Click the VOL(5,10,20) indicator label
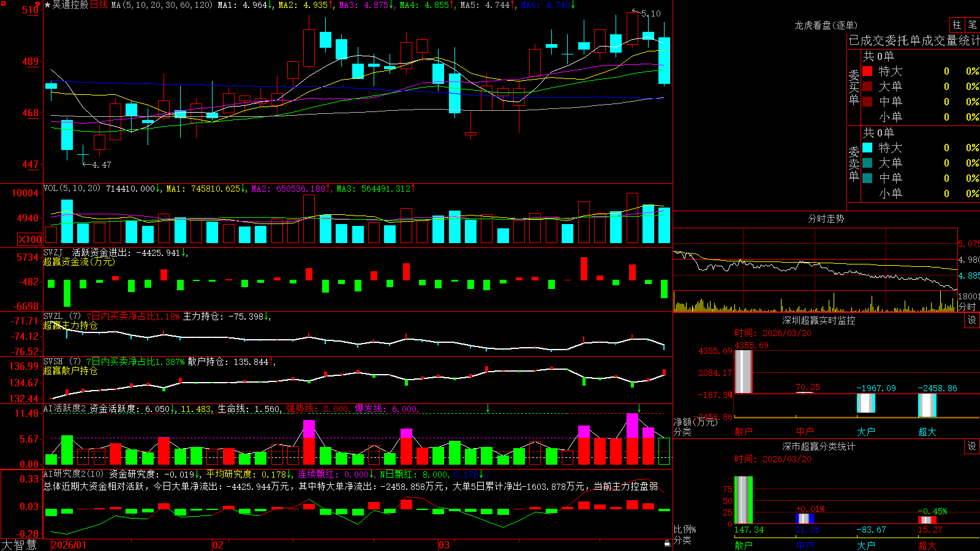This screenshot has height=551, width=980. pos(72,188)
